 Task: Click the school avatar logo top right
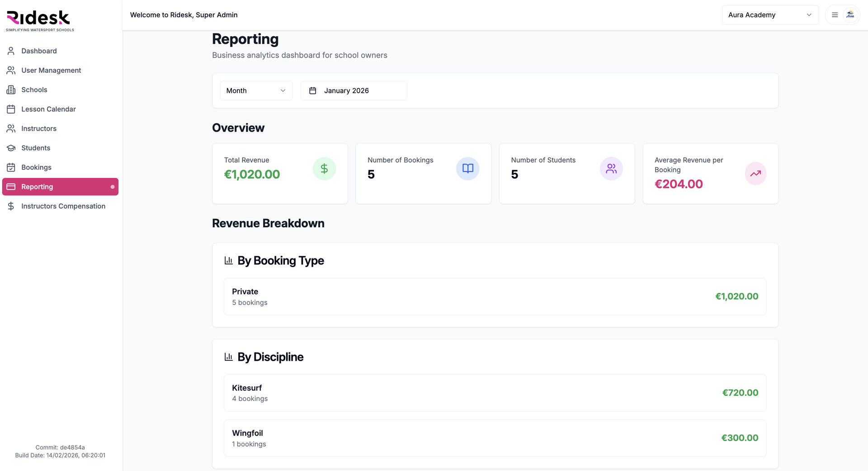850,15
